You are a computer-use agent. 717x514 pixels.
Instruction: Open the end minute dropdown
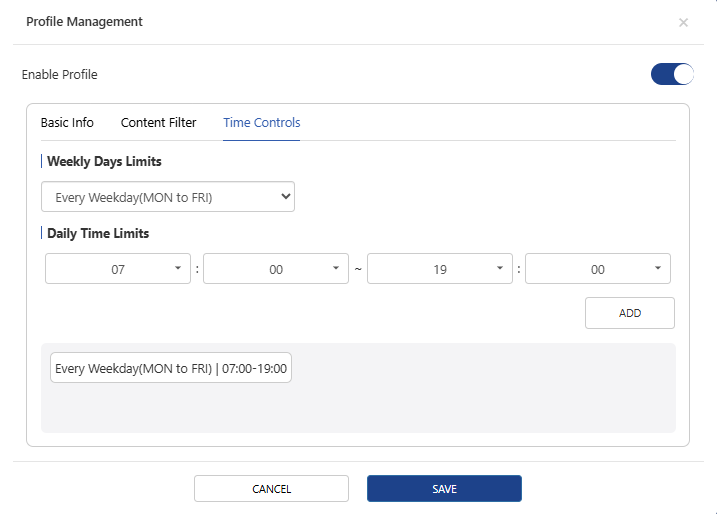[597, 269]
